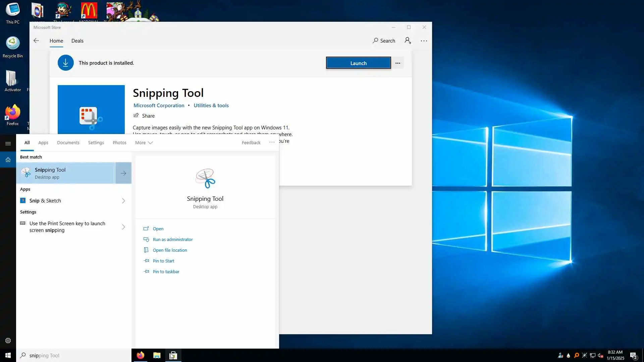Switch to the Apps search tab

pos(43,142)
